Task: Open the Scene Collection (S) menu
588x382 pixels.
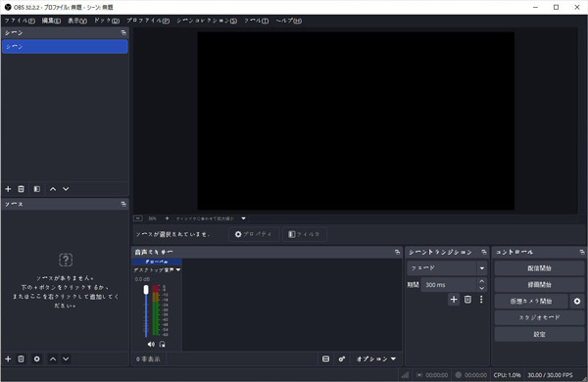Action: (x=207, y=21)
